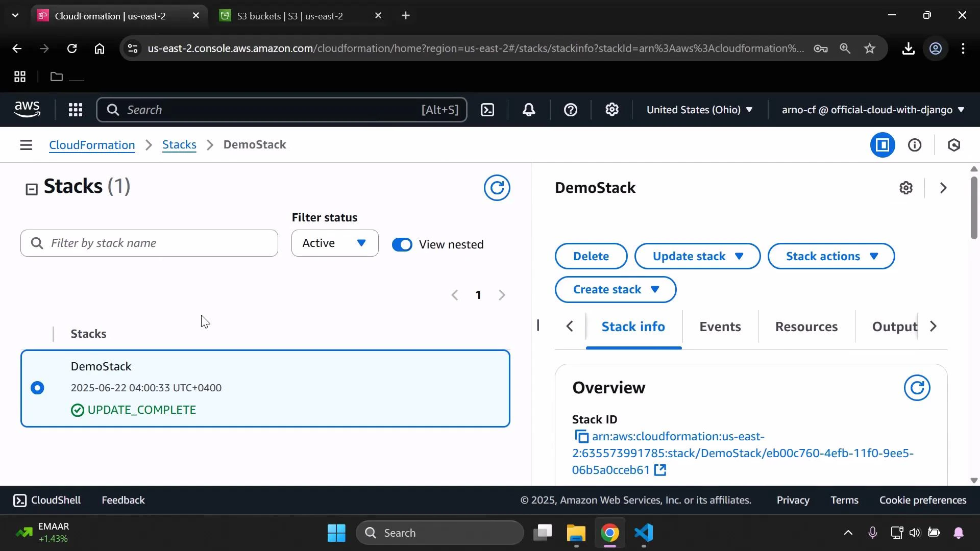The width and height of the screenshot is (980, 551).
Task: Click the Update stack button
Action: point(697,256)
